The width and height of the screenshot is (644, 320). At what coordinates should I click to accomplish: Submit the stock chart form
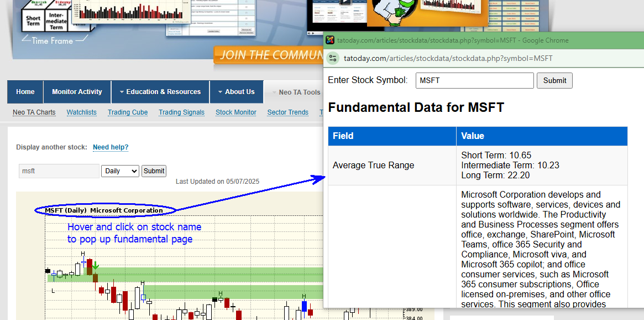(154, 171)
